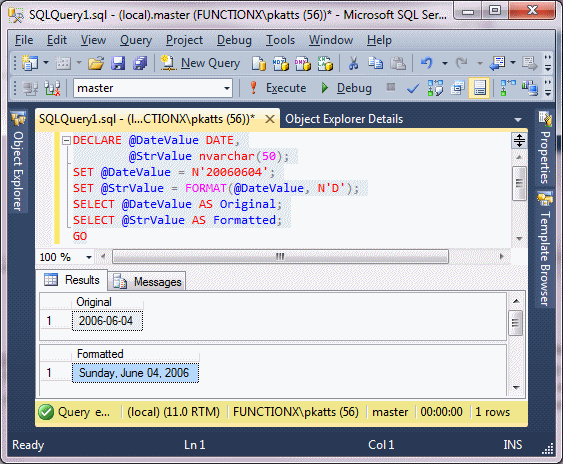Open the active documents list arrow

click(517, 120)
